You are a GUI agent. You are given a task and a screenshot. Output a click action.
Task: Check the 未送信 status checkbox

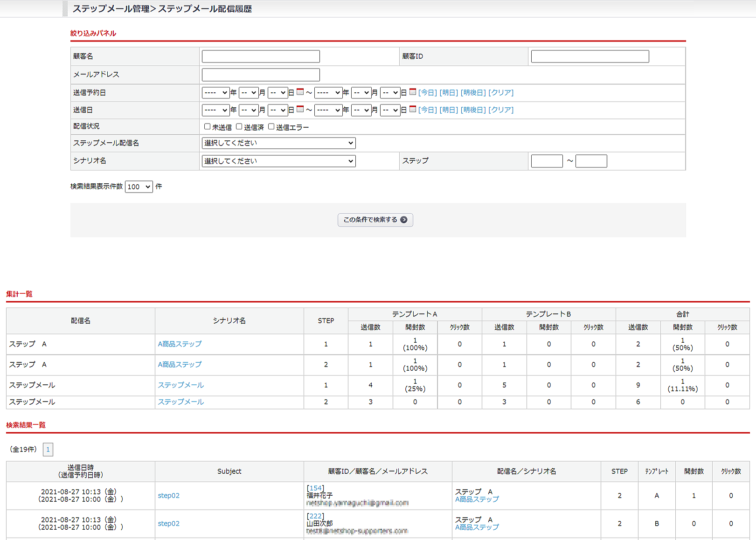pos(208,126)
